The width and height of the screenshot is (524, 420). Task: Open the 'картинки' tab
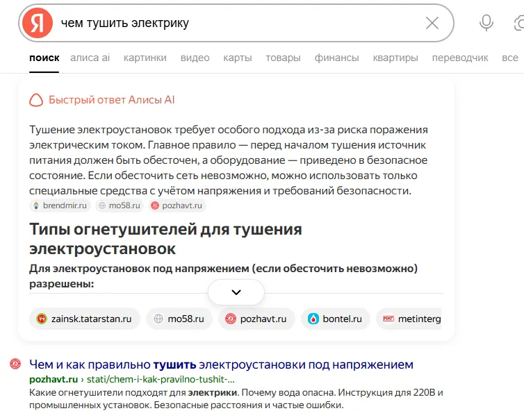pyautogui.click(x=145, y=58)
